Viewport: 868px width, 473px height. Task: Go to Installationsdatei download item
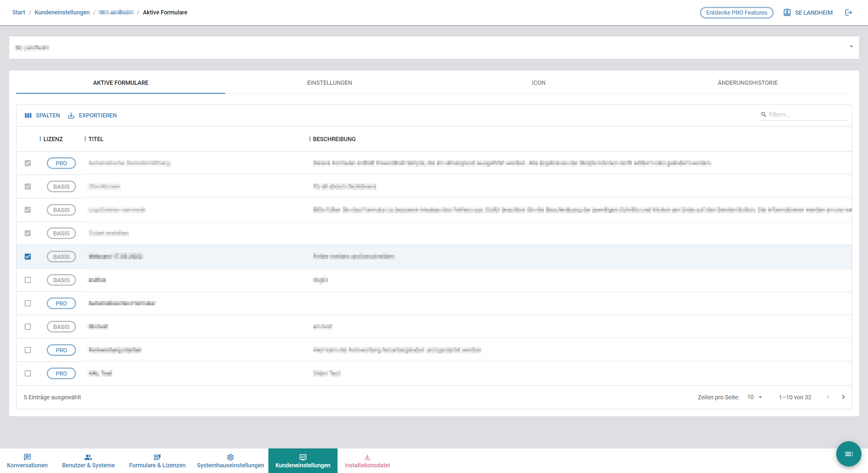367,460
